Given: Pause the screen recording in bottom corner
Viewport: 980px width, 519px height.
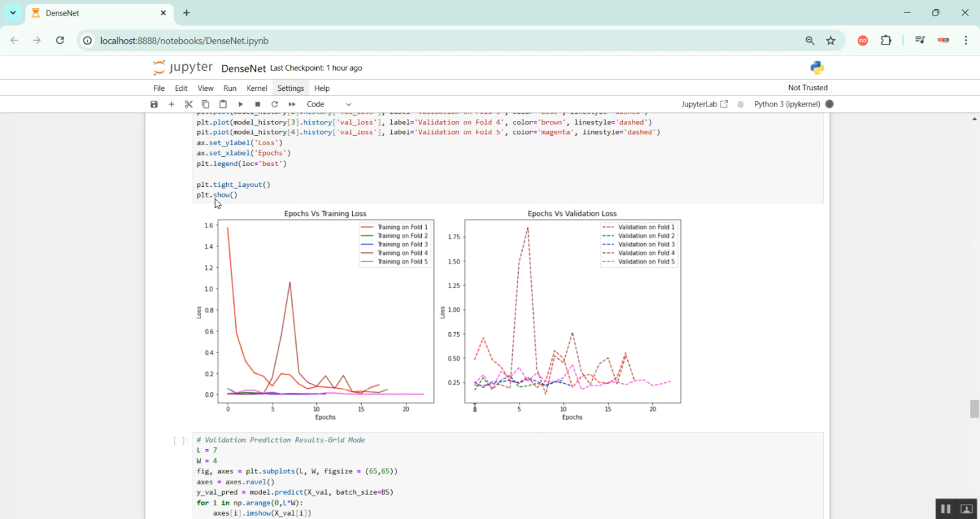Looking at the screenshot, I should (x=945, y=509).
